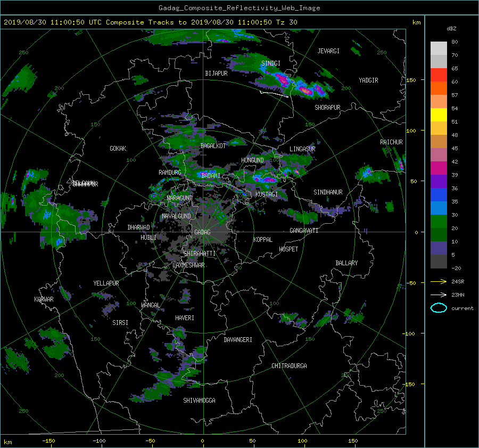Click the CHITRADURGA label
Viewport: 479px width, 448px height.
pyautogui.click(x=290, y=366)
